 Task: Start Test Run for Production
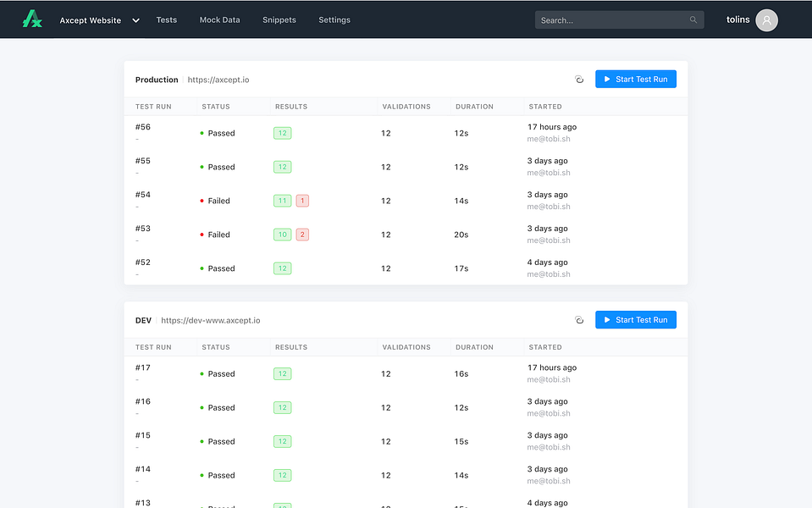pos(635,80)
